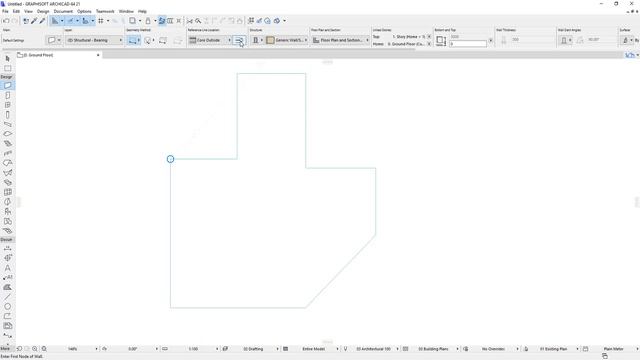
Task: Select the Slab tool in toolbox
Action: click(x=7, y=134)
